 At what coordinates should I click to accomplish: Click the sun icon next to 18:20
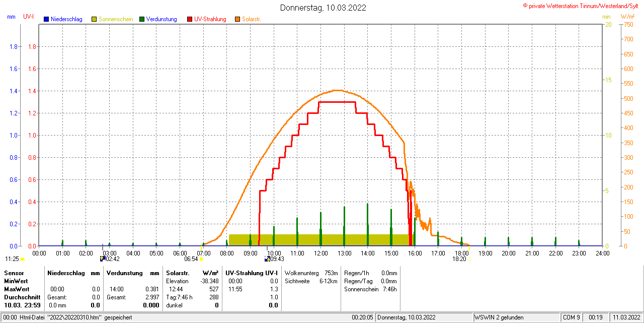click(469, 259)
